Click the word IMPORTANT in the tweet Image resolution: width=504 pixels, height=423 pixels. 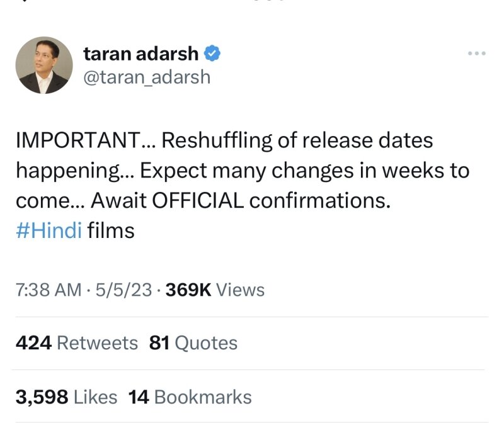point(78,140)
